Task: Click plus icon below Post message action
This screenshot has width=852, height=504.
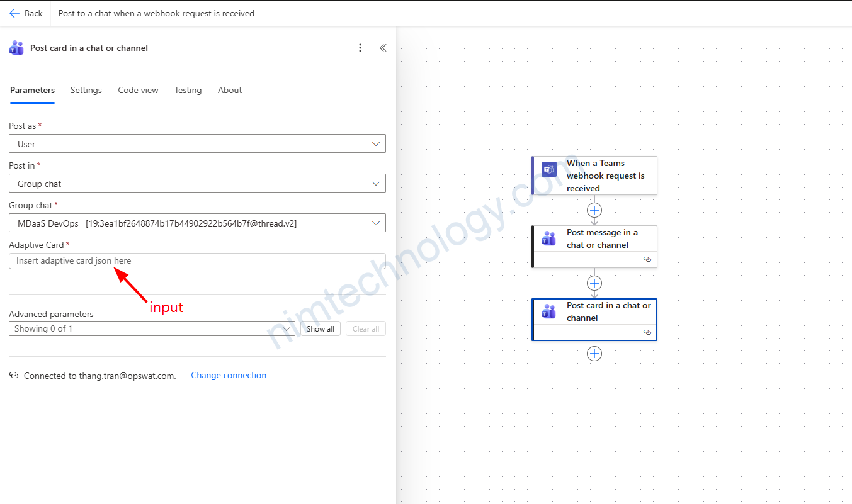Action: tap(594, 283)
